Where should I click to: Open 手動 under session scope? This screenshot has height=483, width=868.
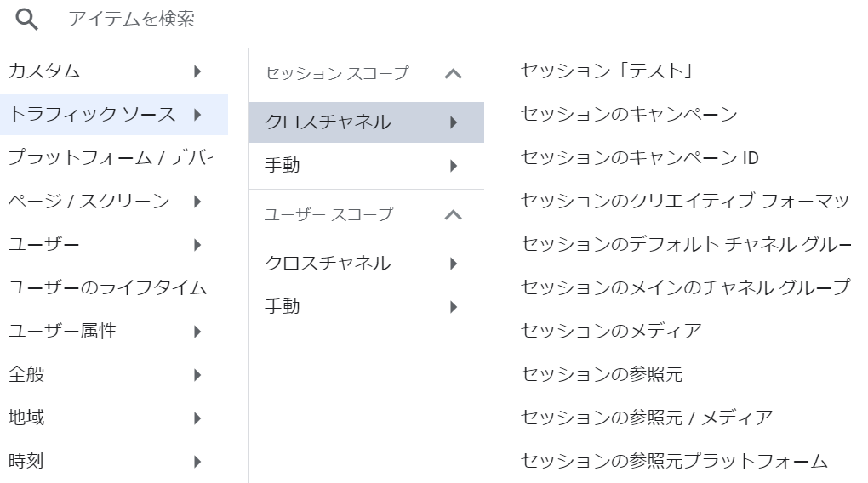[367, 166]
